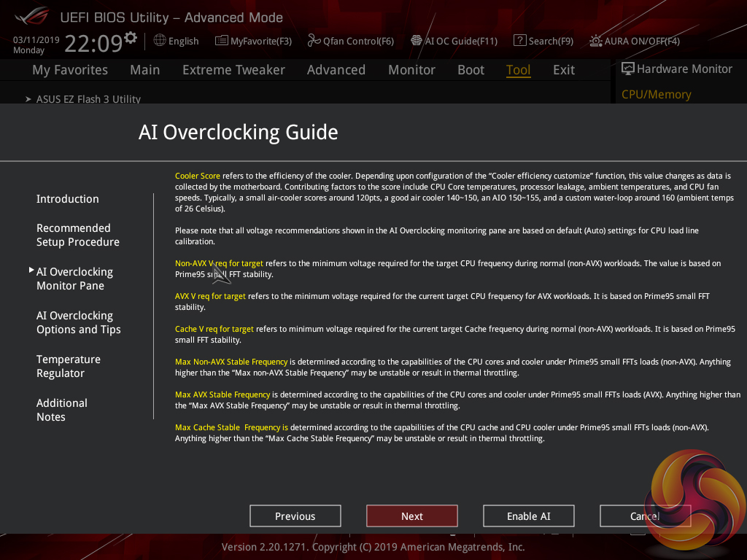Viewport: 747px width, 560px height.
Task: Click the globe language icon
Action: 160,41
